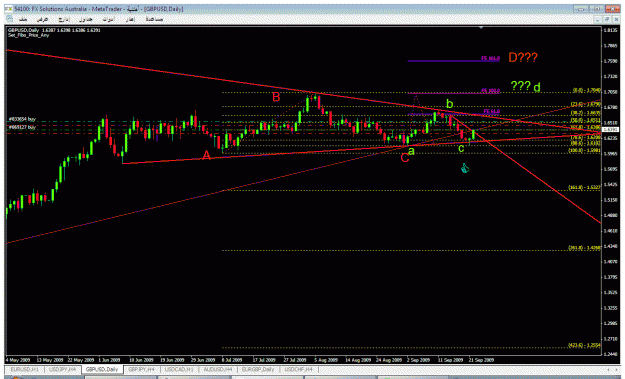
Task: Select the purple 'FE 161.8' expansion level line
Action: pyautogui.click(x=454, y=60)
